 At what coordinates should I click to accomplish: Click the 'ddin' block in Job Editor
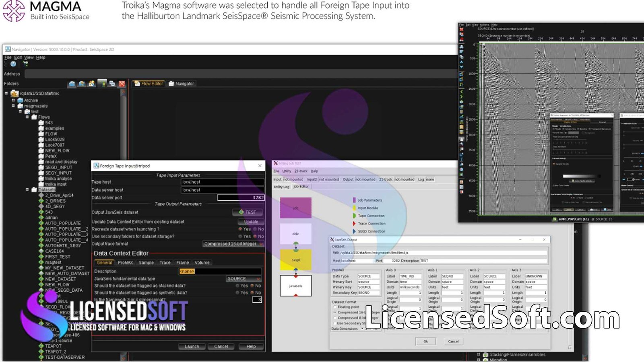click(296, 234)
